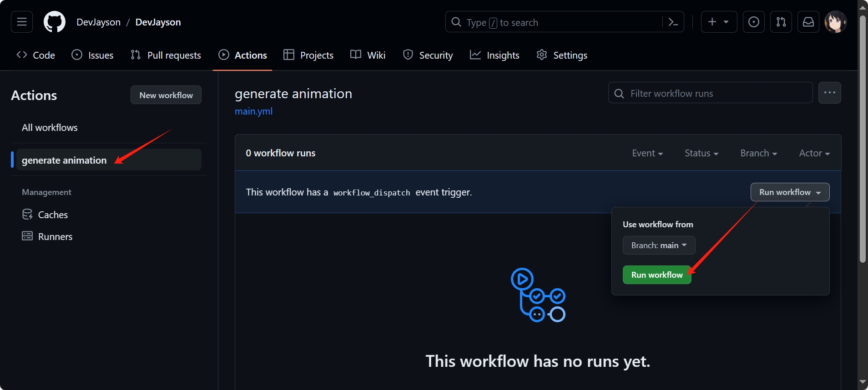Switch to the Projects tab

pyautogui.click(x=308, y=55)
